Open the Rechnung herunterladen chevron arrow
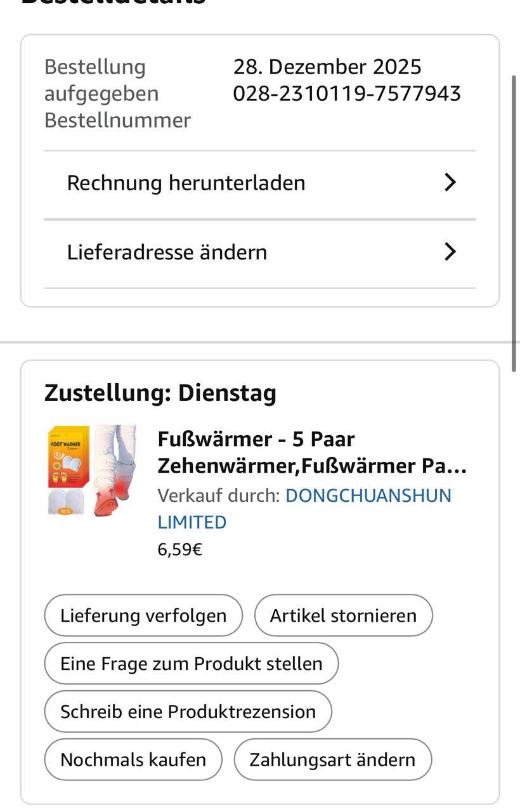520x812 pixels. pyautogui.click(x=450, y=183)
